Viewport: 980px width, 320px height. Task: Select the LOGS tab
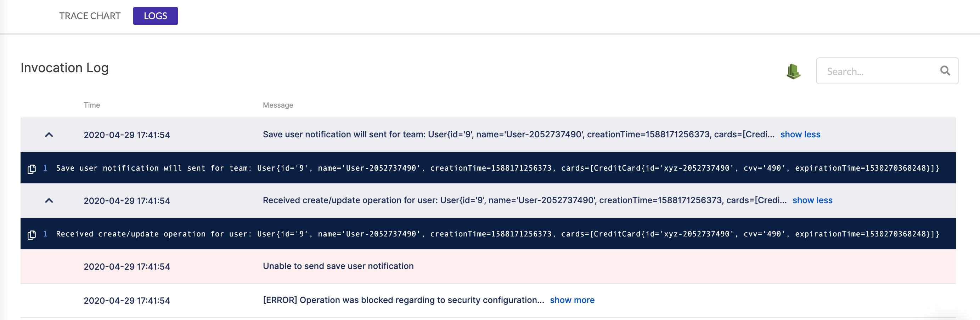pos(155,16)
